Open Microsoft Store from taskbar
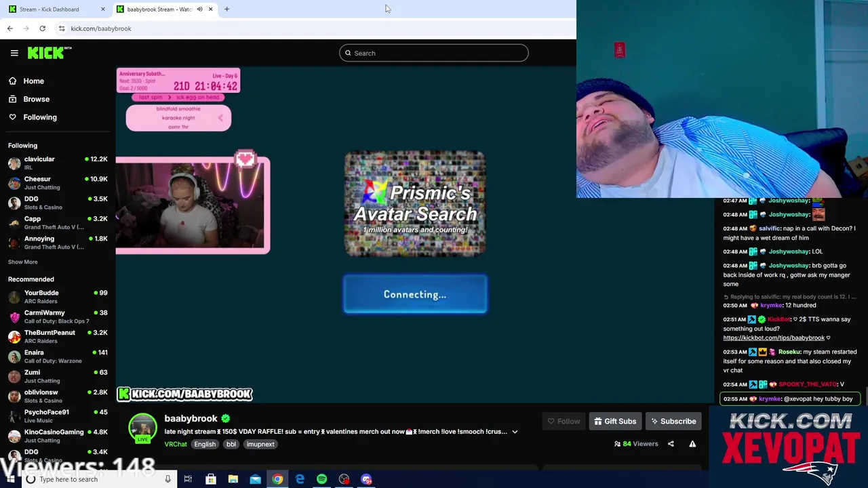 211,479
